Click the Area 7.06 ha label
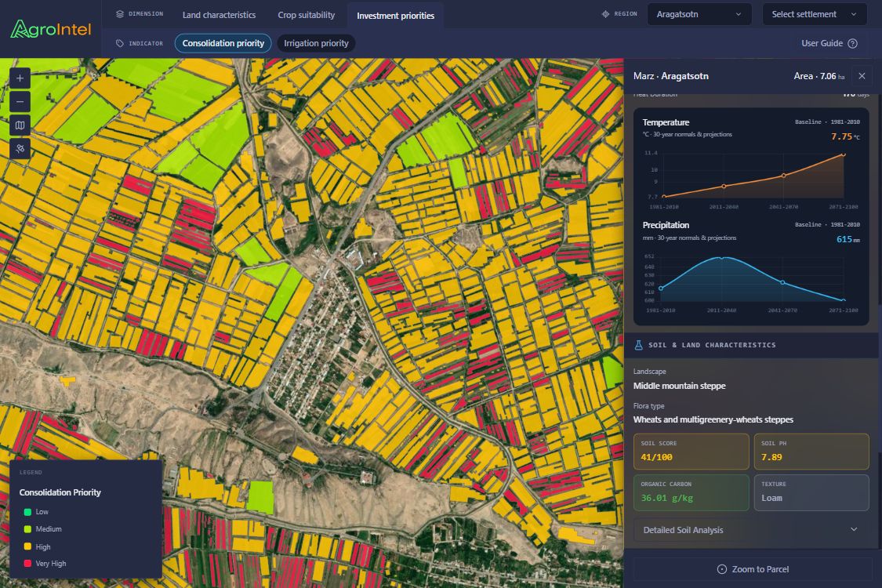 click(x=819, y=76)
